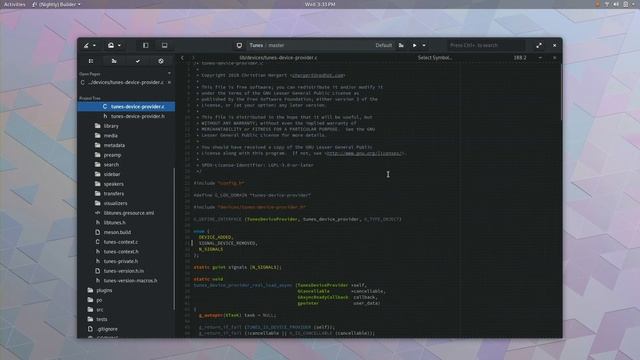Switch sidebar to build pipeline view
Screen dimensions: 640x360
[x=114, y=61]
